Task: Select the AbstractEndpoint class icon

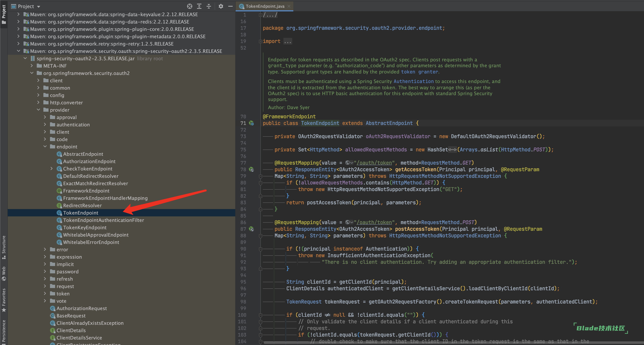Action: tap(59, 154)
